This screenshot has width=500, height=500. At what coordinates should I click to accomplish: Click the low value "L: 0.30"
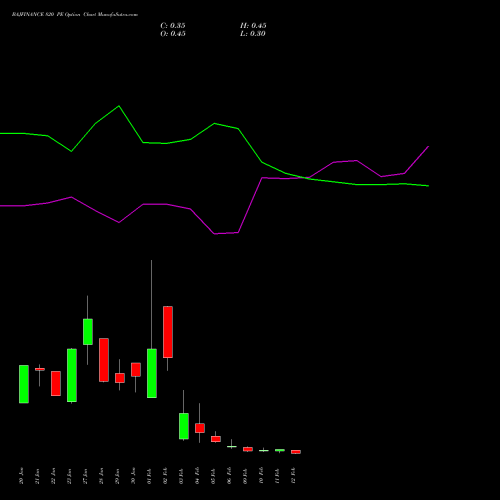[253, 34]
